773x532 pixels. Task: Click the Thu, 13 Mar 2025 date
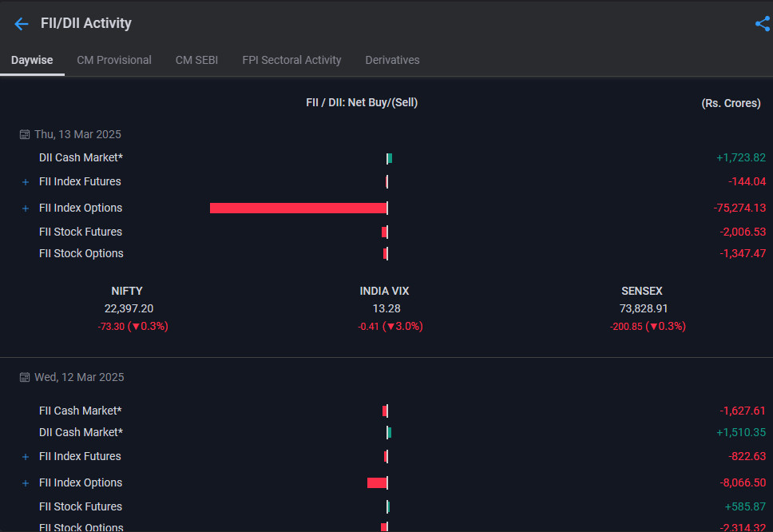pyautogui.click(x=78, y=134)
